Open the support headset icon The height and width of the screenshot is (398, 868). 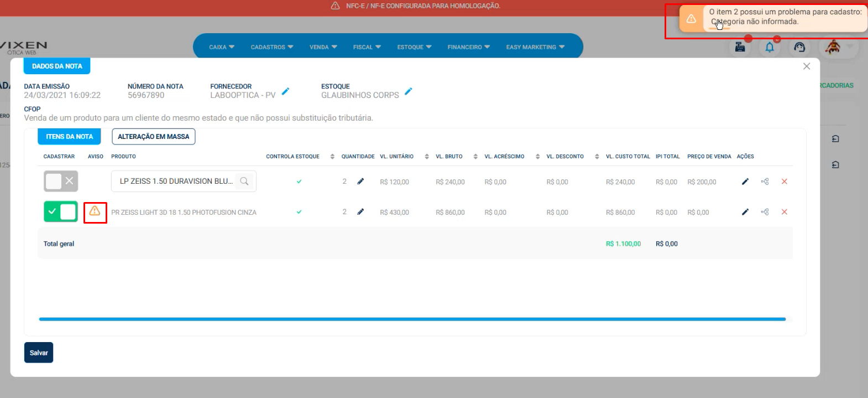[799, 48]
